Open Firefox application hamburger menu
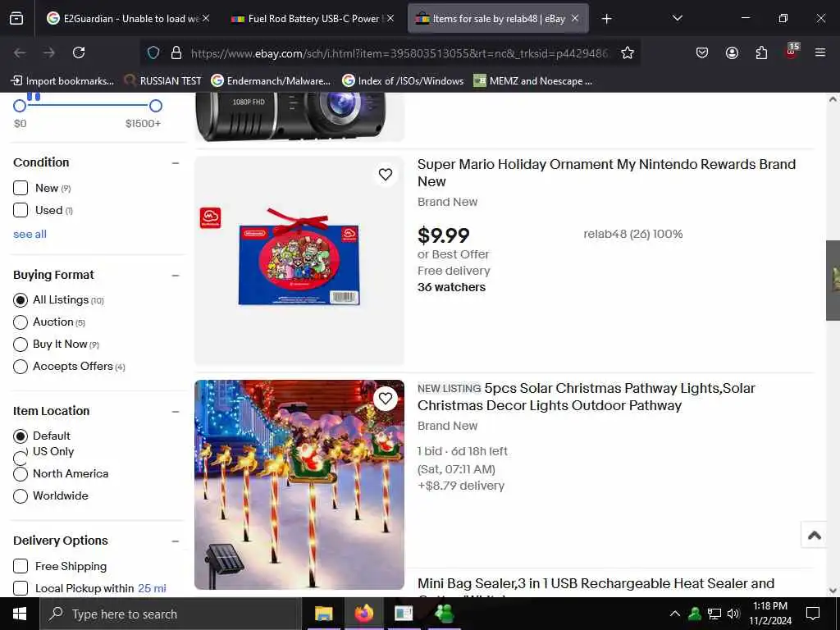The height and width of the screenshot is (630, 840). (820, 52)
